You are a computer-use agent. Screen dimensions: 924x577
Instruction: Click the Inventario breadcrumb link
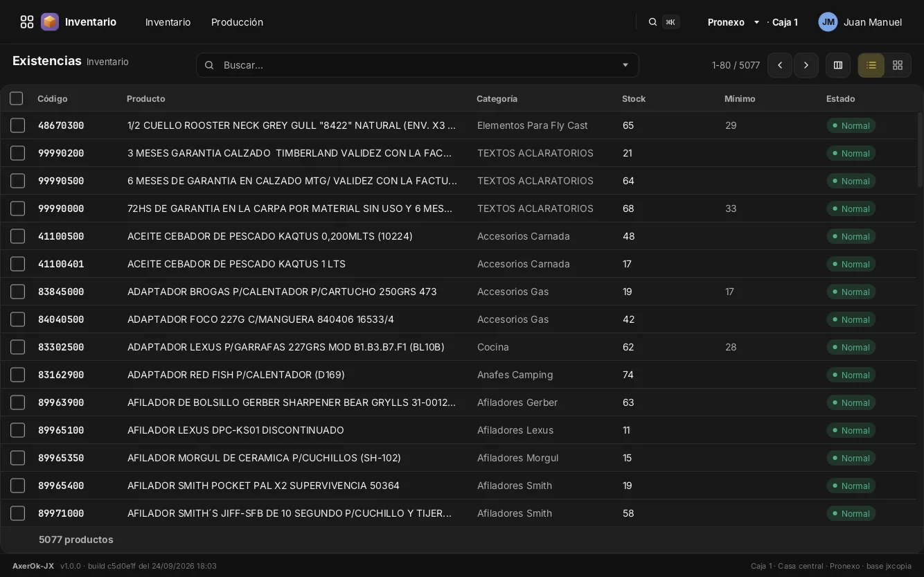click(107, 62)
